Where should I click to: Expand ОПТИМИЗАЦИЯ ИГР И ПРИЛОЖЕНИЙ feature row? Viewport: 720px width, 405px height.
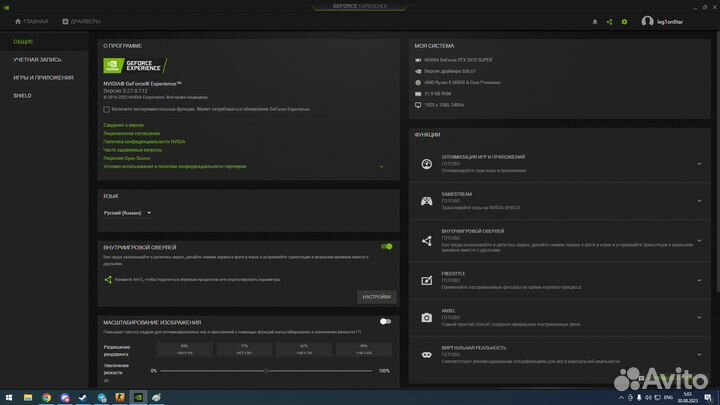tap(699, 164)
